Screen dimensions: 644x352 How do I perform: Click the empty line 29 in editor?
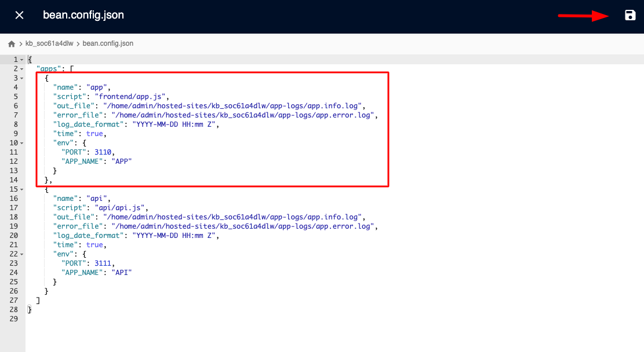coord(174,319)
